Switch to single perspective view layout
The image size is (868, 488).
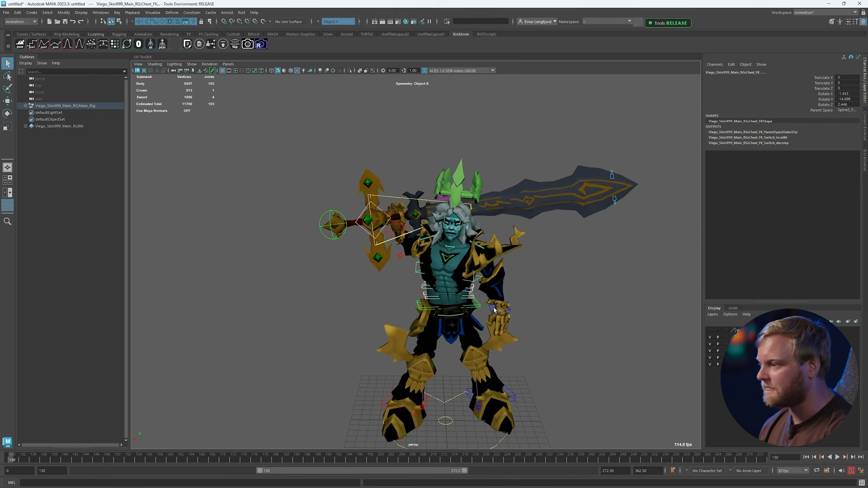8,167
